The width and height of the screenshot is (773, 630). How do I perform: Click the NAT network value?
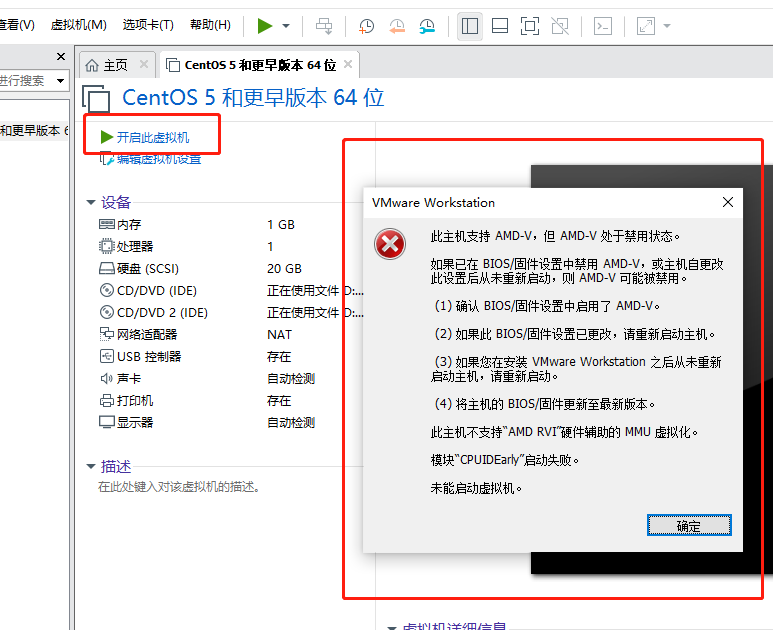[280, 335]
